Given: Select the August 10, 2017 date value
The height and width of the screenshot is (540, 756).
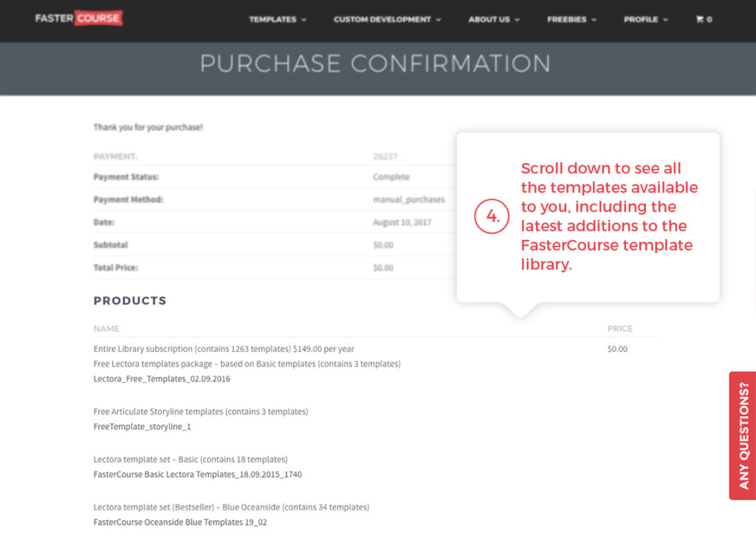Looking at the screenshot, I should pyautogui.click(x=402, y=222).
